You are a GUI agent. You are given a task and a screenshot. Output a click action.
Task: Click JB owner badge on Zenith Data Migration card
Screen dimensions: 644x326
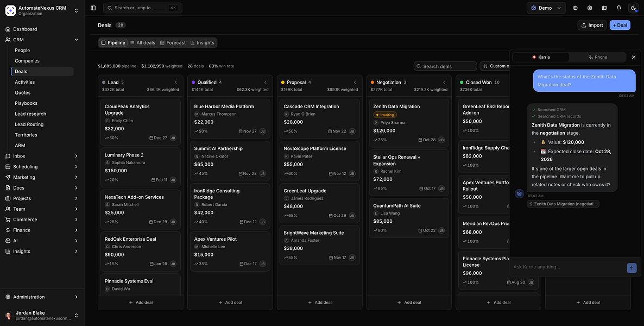coord(441,140)
